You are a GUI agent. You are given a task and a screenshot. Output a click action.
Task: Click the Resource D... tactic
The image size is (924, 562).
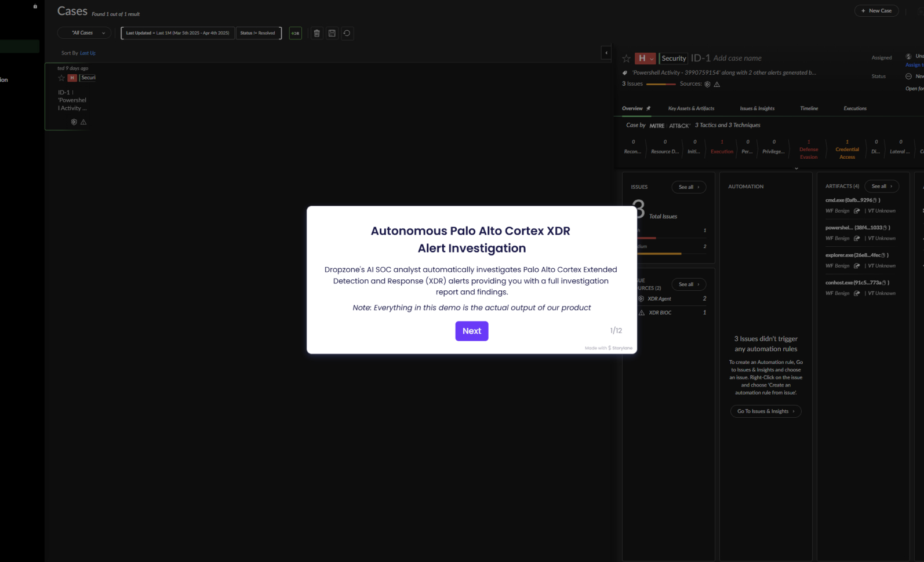pyautogui.click(x=665, y=147)
